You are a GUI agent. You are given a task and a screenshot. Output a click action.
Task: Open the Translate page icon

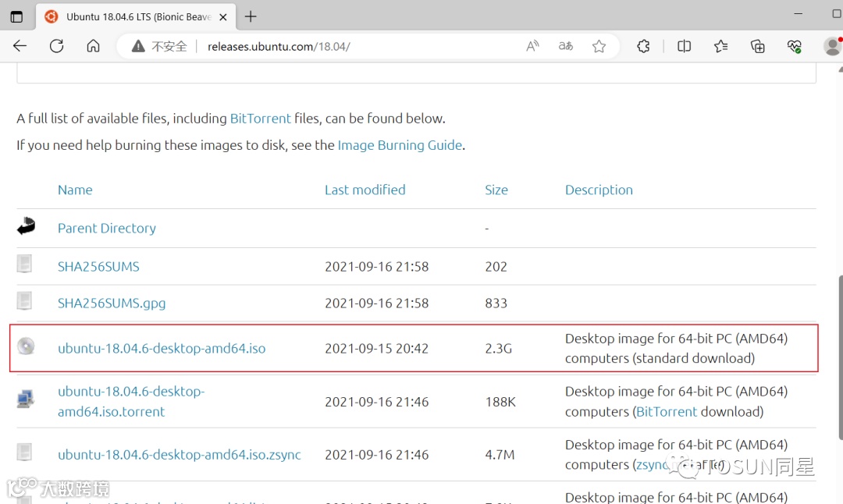(566, 46)
